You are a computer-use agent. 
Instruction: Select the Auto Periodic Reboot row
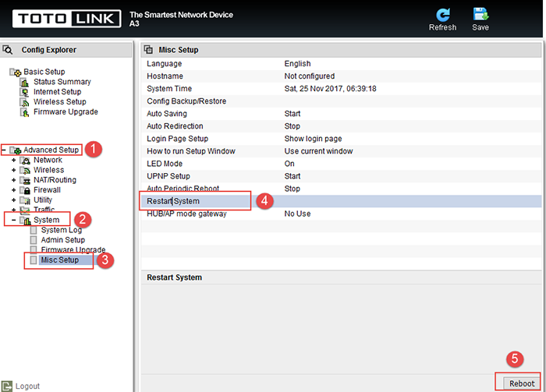342,189
